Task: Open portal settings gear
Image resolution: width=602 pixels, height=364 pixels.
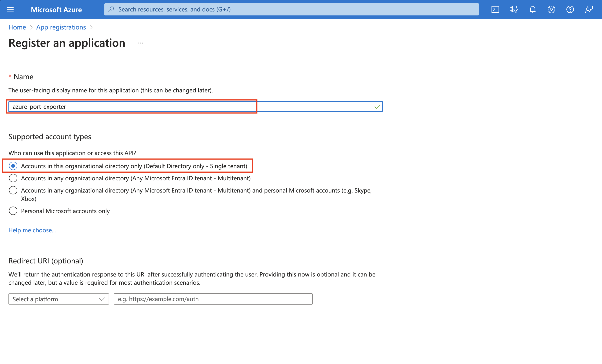Action: (x=551, y=10)
